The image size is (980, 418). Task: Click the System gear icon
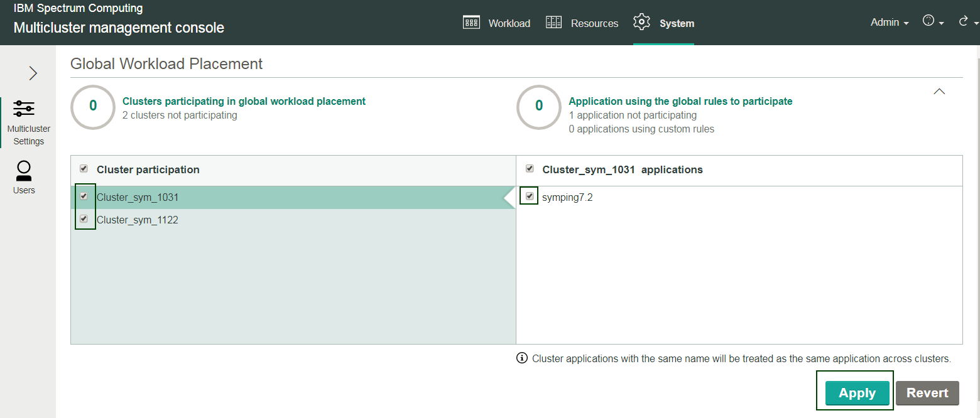coord(641,22)
